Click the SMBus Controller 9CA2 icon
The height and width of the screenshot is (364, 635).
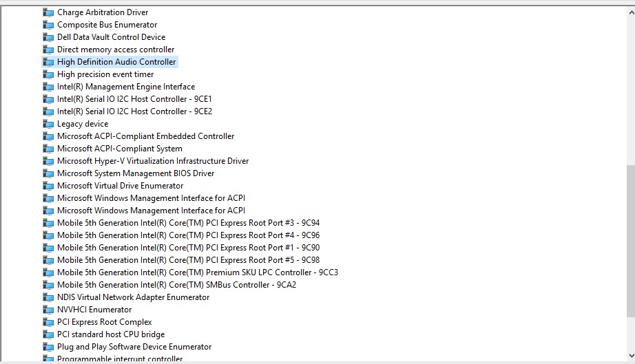tap(48, 285)
